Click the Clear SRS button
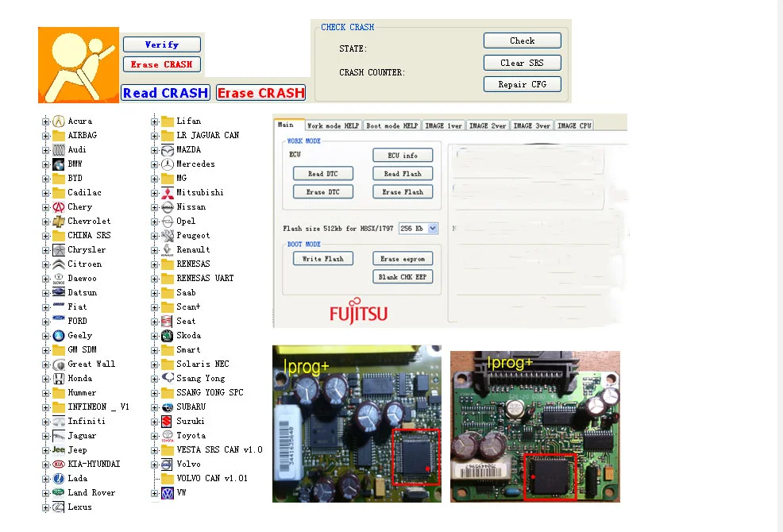 (x=523, y=63)
